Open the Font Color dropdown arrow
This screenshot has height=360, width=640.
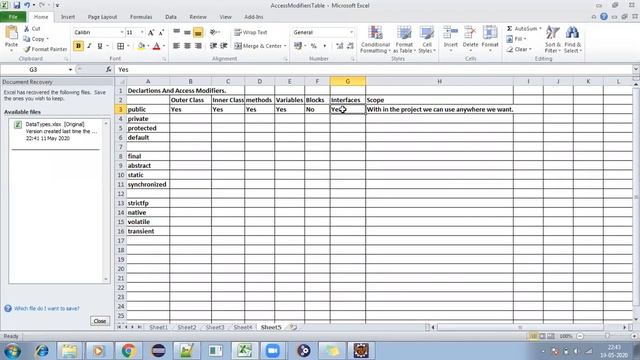pyautogui.click(x=164, y=46)
